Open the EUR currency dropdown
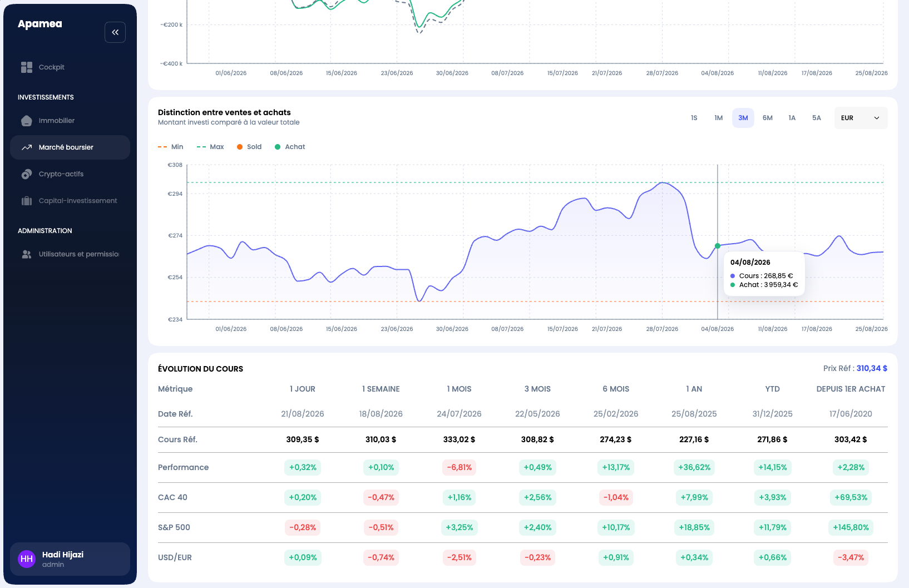 point(861,118)
